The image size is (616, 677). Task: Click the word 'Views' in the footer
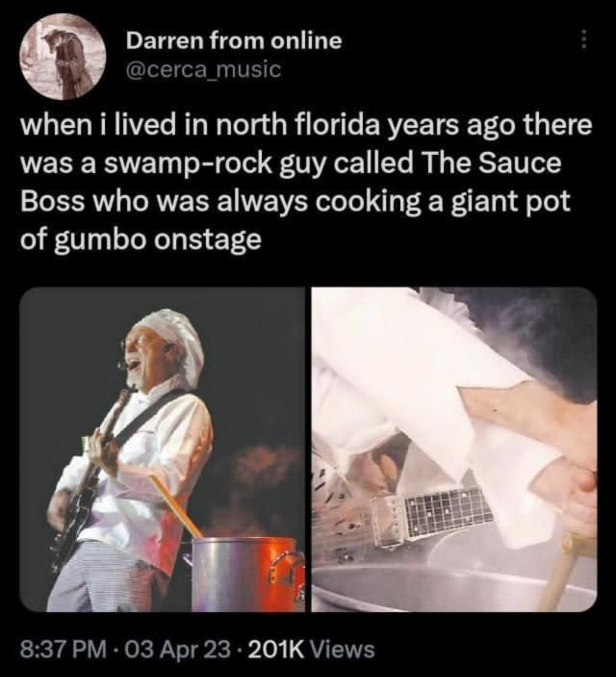pyautogui.click(x=344, y=650)
